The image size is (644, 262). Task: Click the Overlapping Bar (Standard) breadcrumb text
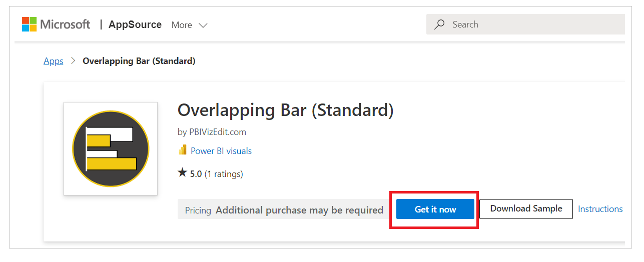pyautogui.click(x=139, y=61)
